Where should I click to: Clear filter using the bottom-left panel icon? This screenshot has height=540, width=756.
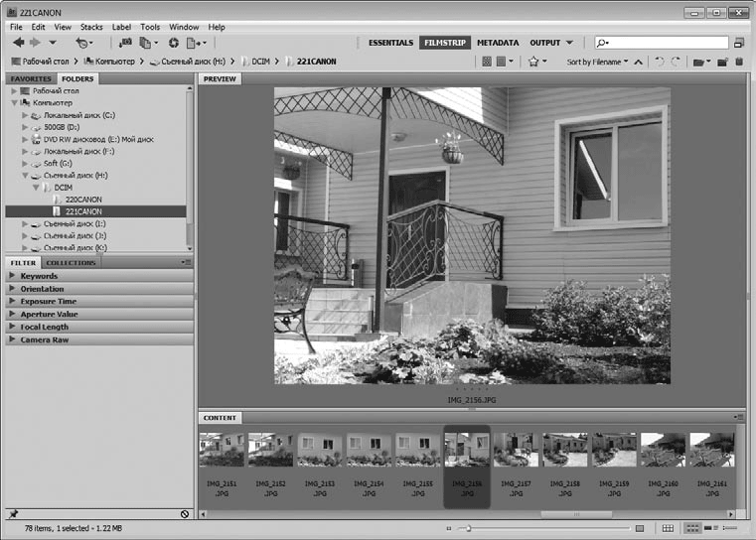(x=185, y=514)
